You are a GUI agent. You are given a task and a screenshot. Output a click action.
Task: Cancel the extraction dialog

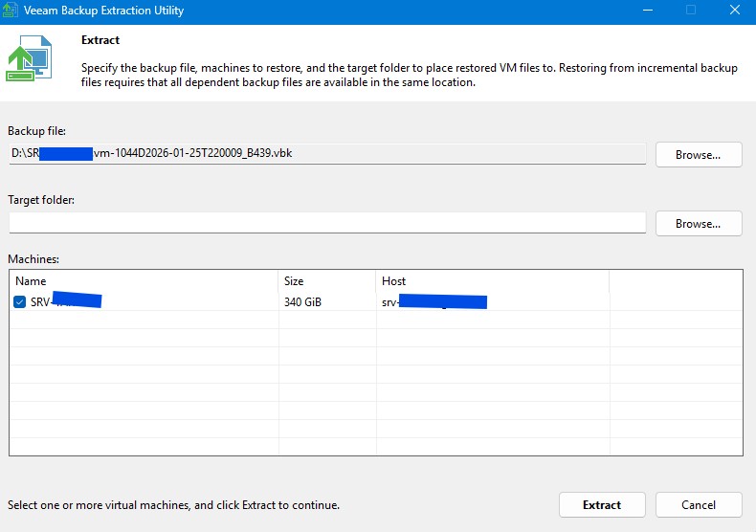tap(699, 504)
